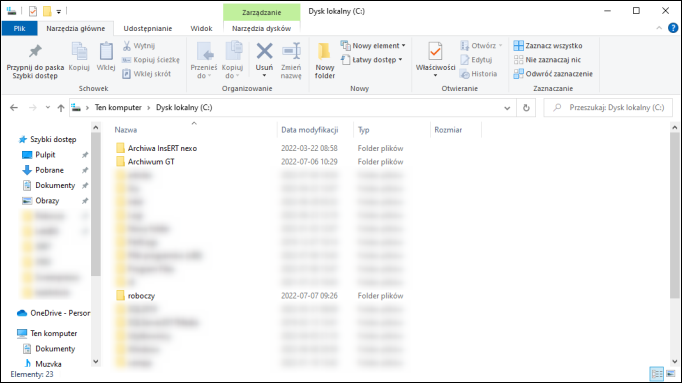This screenshot has width=682, height=383.
Task: Click the file list vertical scrollbar
Action: coord(675,215)
